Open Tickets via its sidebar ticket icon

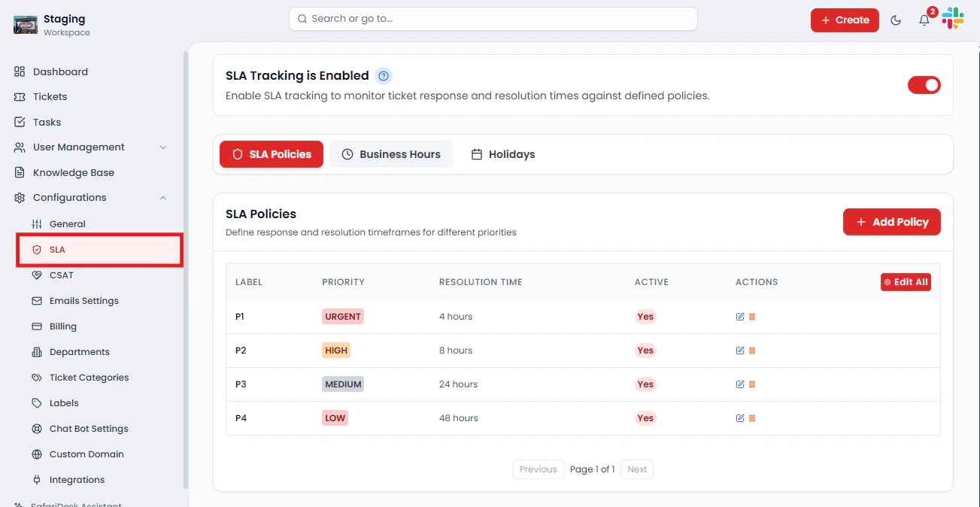pos(20,97)
